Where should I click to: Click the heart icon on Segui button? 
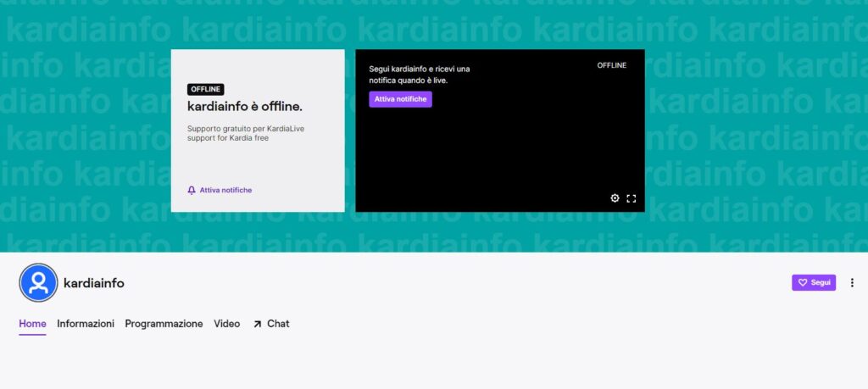pyautogui.click(x=803, y=282)
